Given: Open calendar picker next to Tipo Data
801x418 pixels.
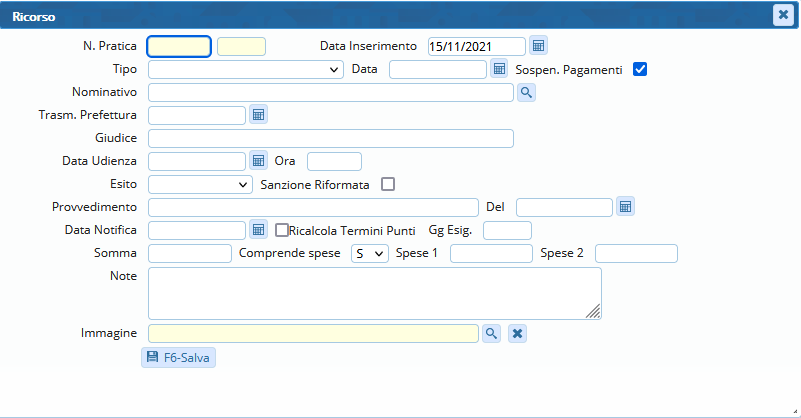Looking at the screenshot, I should pos(500,69).
